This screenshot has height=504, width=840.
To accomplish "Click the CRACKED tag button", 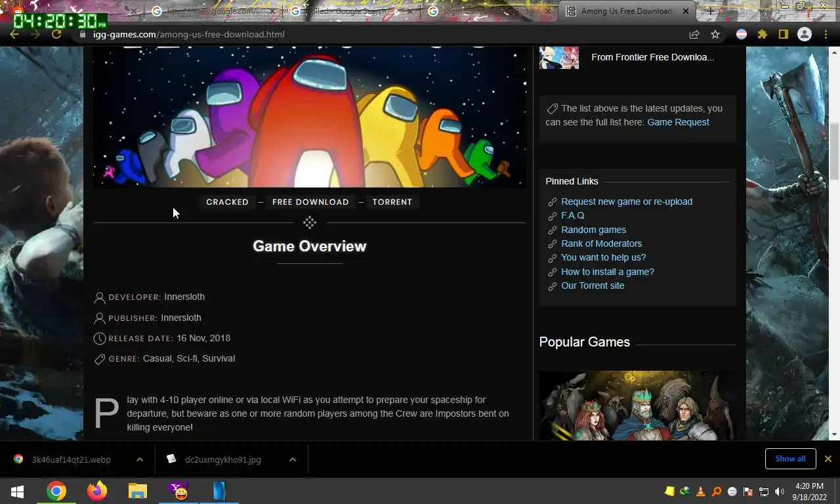I will click(227, 202).
